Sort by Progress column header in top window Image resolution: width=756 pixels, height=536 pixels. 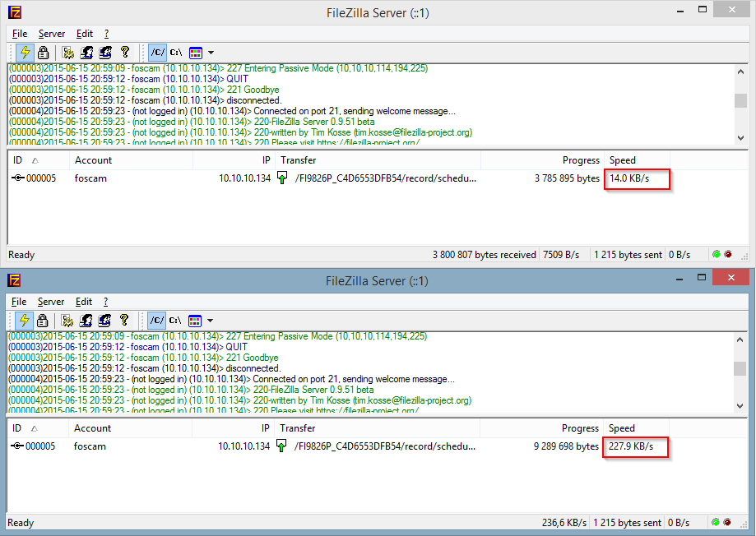(x=543, y=160)
